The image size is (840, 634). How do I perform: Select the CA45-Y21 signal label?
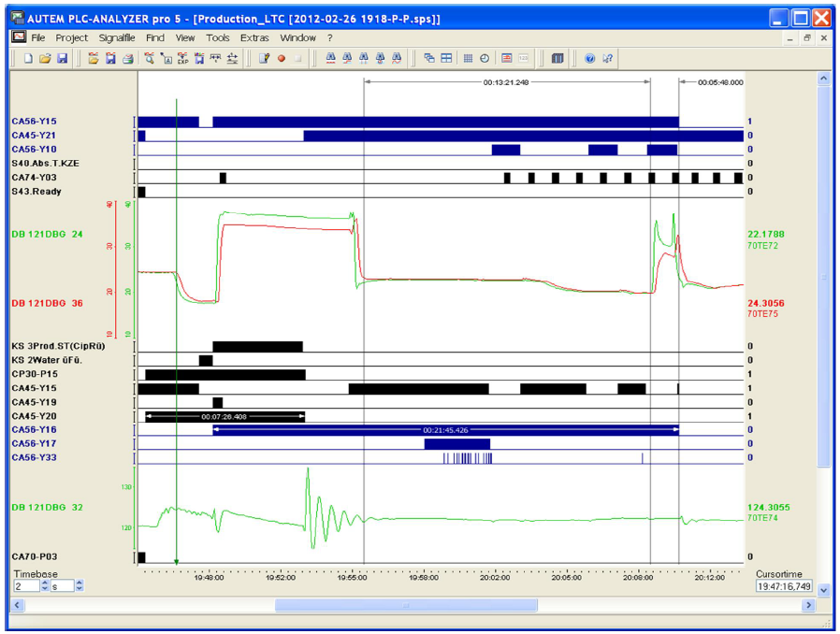pos(34,136)
